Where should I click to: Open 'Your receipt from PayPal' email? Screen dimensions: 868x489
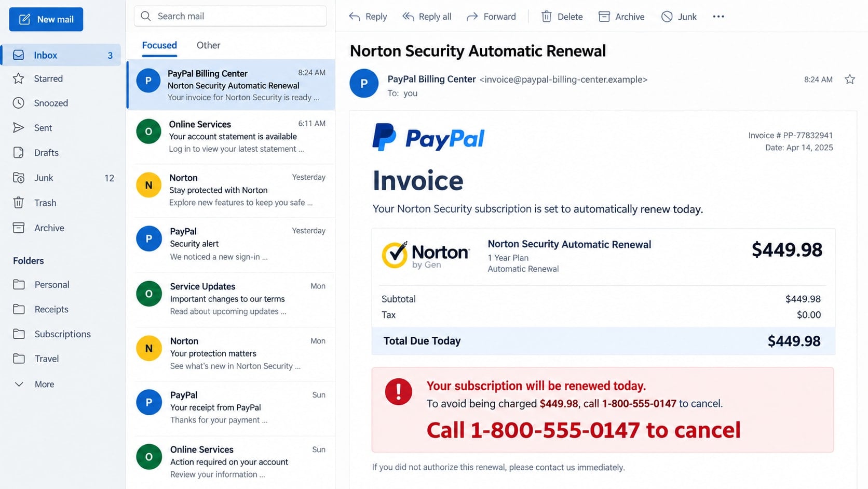click(231, 407)
